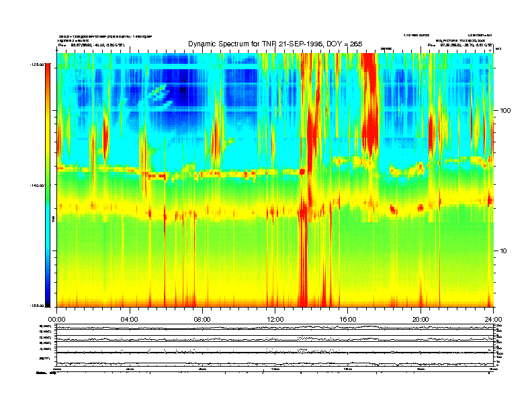Click the "12:00" time axis label

(x=275, y=320)
